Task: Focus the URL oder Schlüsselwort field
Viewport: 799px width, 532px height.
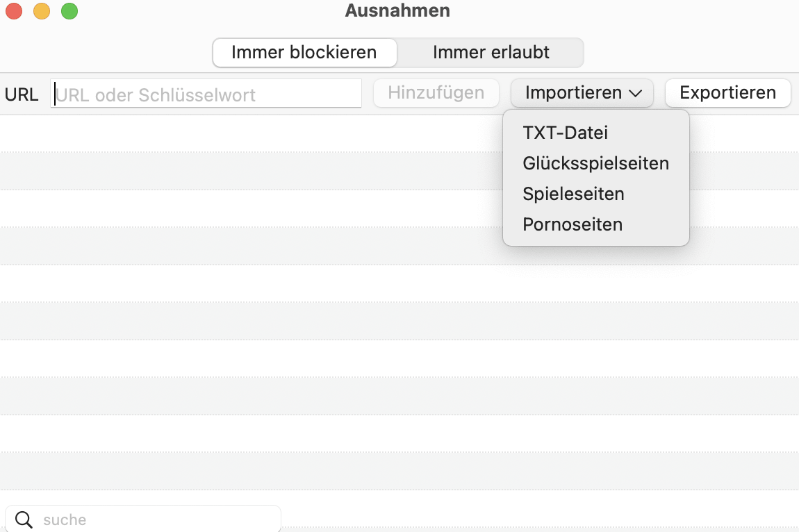Action: (x=206, y=93)
